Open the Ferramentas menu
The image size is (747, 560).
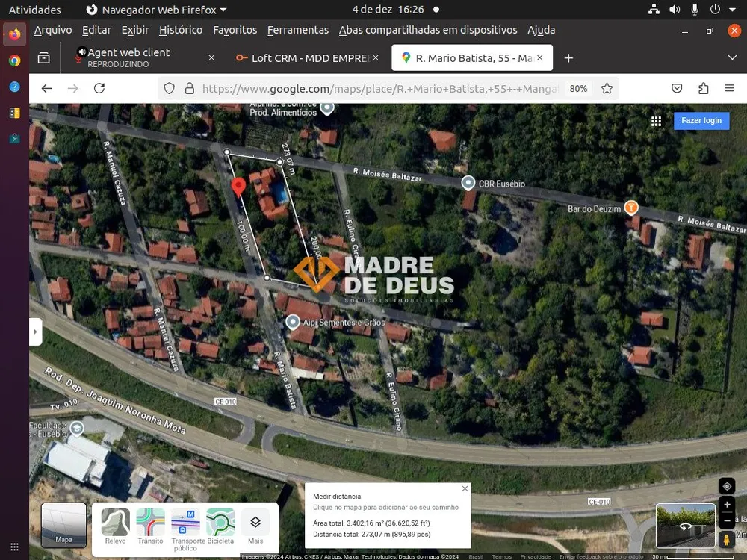(298, 30)
